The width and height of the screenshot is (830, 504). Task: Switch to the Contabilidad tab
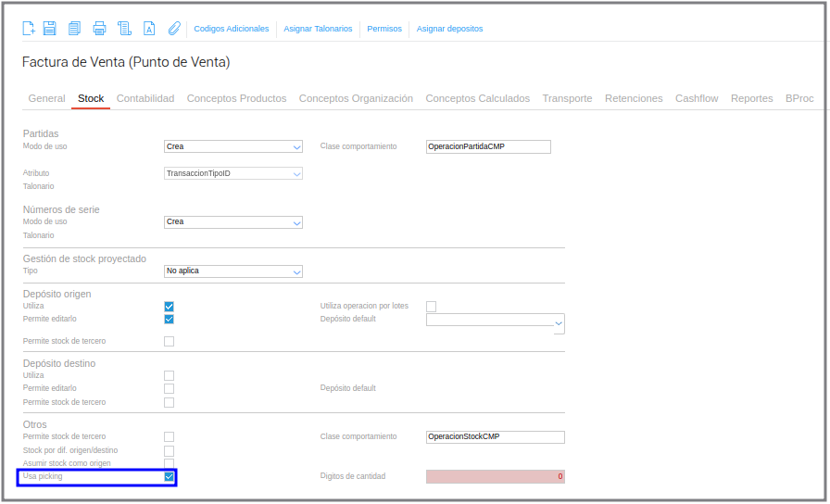(145, 98)
